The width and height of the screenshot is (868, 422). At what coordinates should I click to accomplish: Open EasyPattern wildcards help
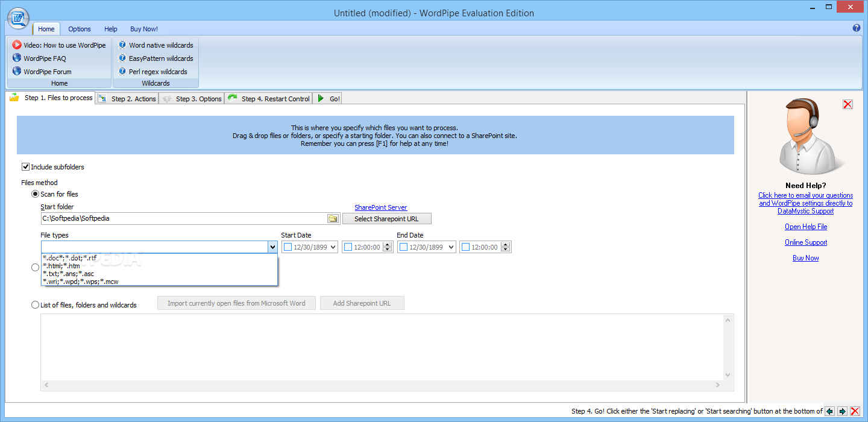coord(156,58)
